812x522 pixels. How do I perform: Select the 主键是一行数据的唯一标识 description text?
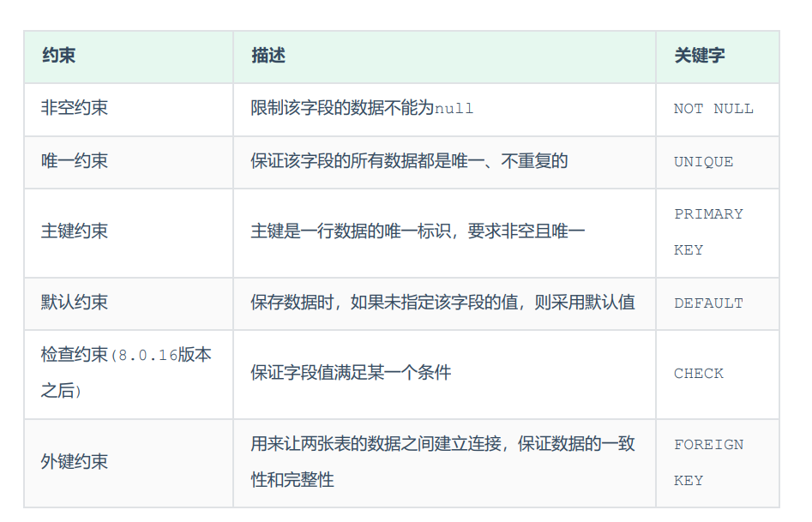point(418,231)
